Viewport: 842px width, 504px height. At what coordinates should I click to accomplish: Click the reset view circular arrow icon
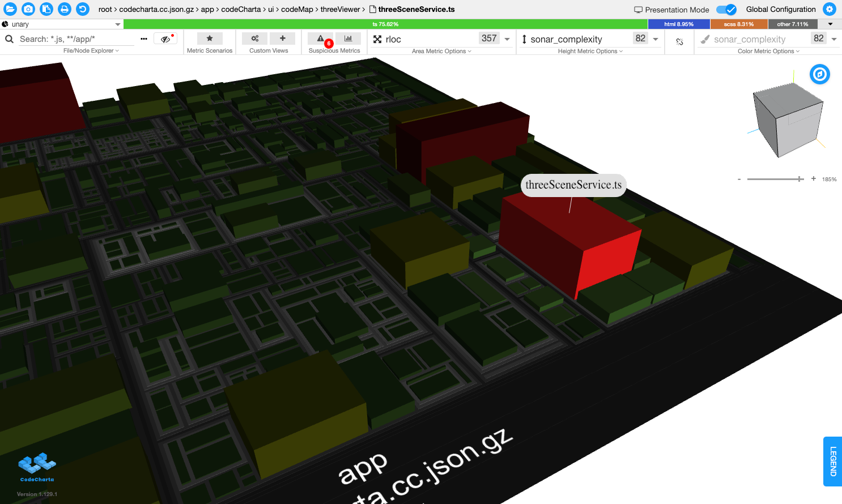83,9
